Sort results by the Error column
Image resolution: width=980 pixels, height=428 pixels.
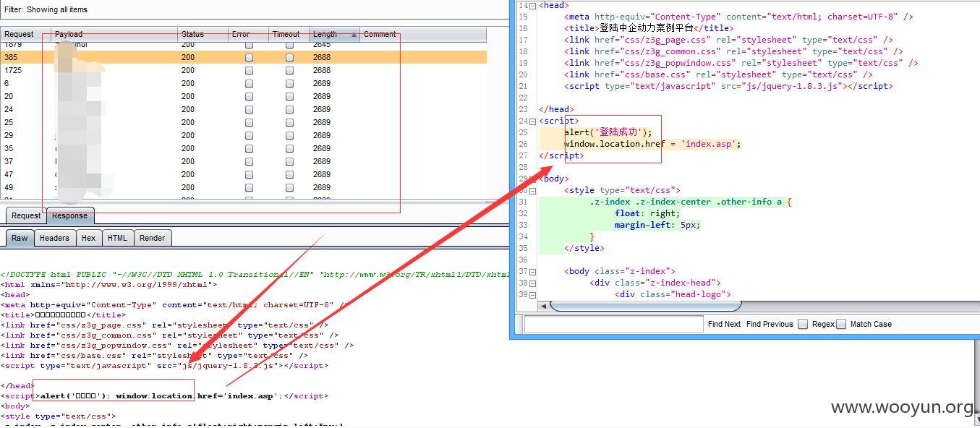click(x=248, y=34)
